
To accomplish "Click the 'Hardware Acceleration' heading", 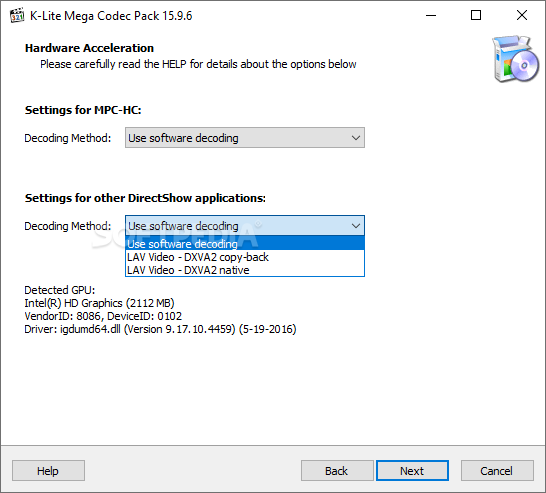I will [89, 48].
